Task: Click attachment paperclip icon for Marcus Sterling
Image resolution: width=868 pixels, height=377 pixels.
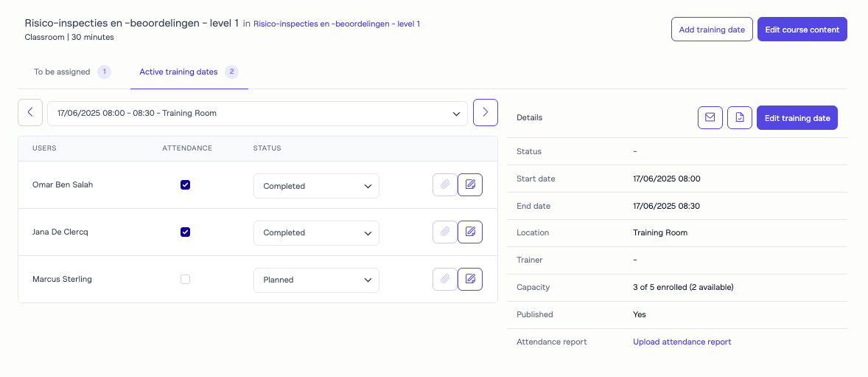Action: pos(444,280)
